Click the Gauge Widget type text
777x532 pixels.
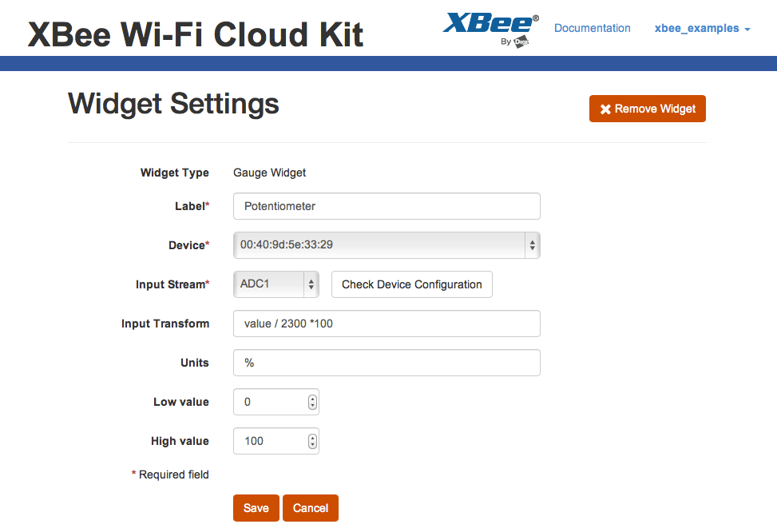pos(270,173)
